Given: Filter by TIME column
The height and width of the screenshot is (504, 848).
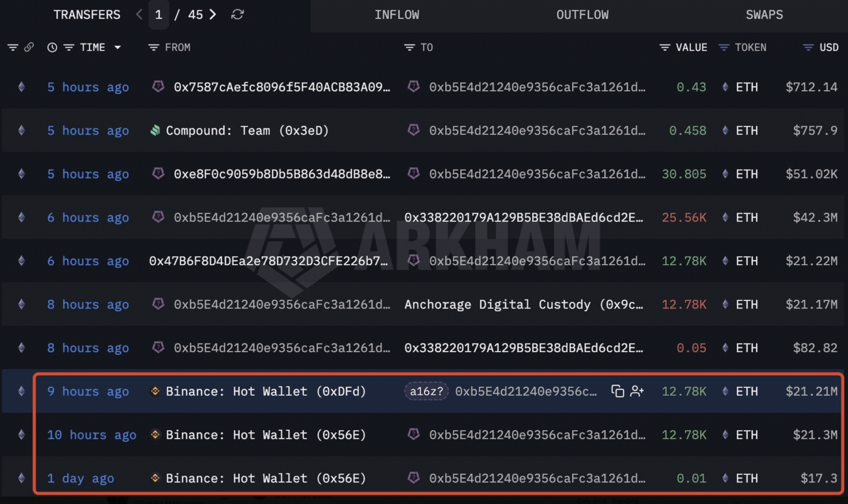Looking at the screenshot, I should 69,47.
